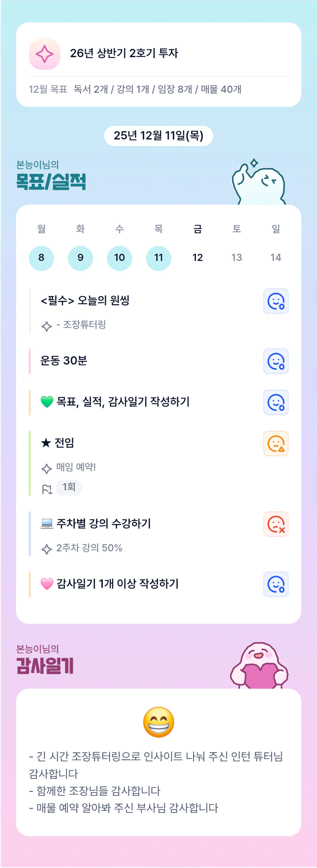Click the grinning emoji in 감사일기 card
The image size is (317, 868).
tap(158, 722)
